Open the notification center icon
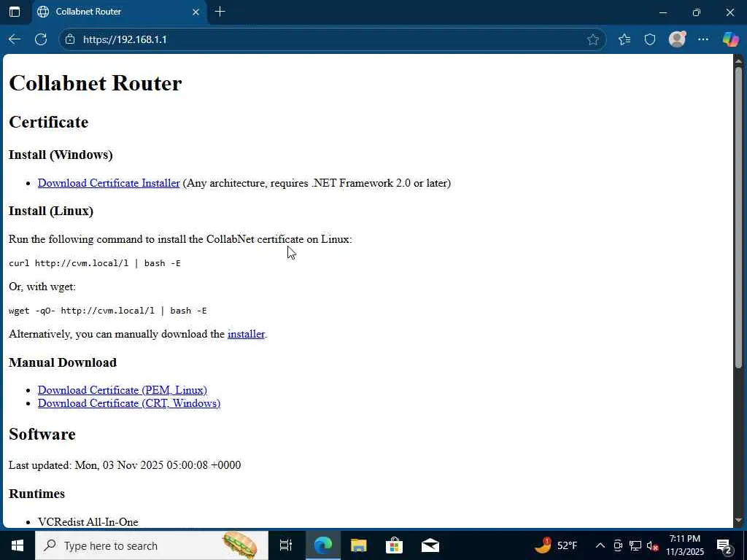This screenshot has width=747, height=560. 724,545
